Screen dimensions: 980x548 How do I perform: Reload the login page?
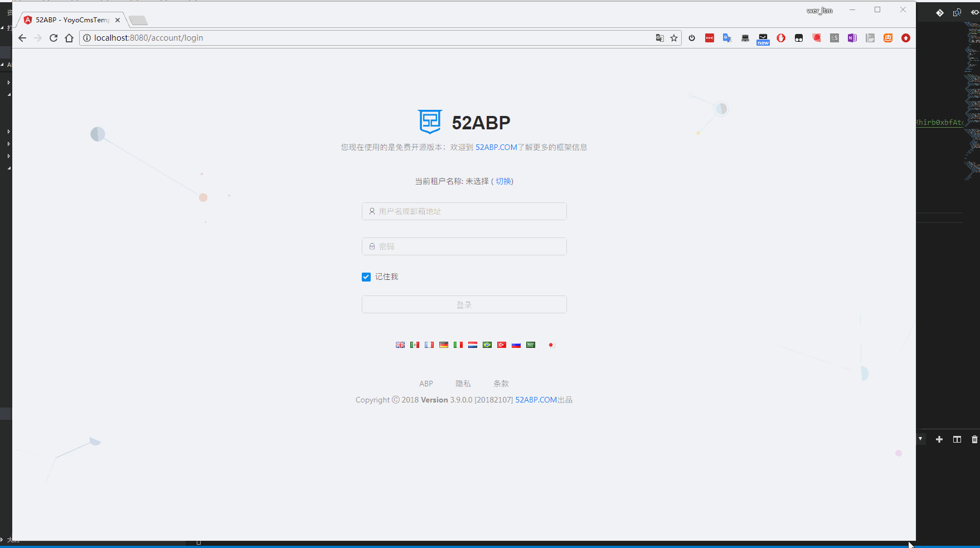(x=54, y=38)
